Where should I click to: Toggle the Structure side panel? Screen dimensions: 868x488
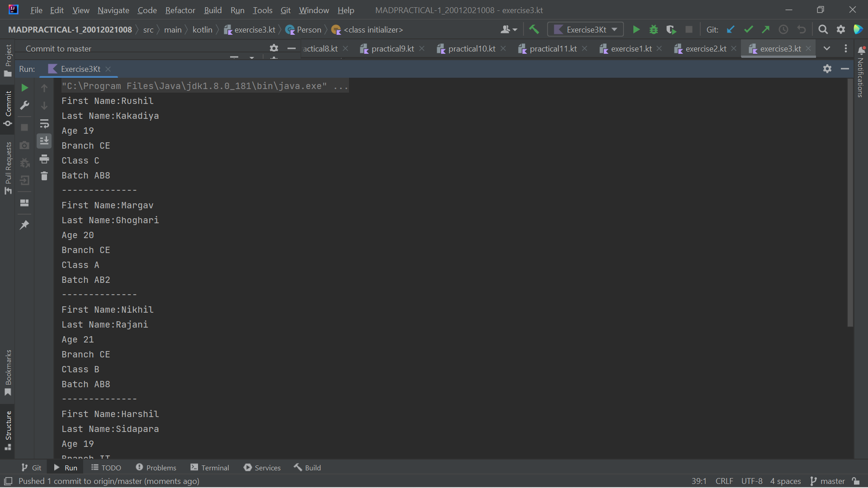click(8, 430)
